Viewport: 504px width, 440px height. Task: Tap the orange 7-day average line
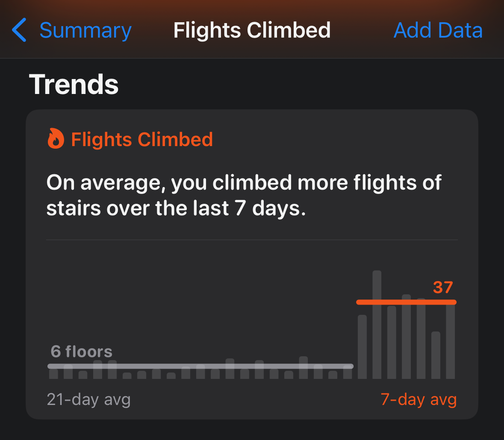pyautogui.click(x=406, y=302)
